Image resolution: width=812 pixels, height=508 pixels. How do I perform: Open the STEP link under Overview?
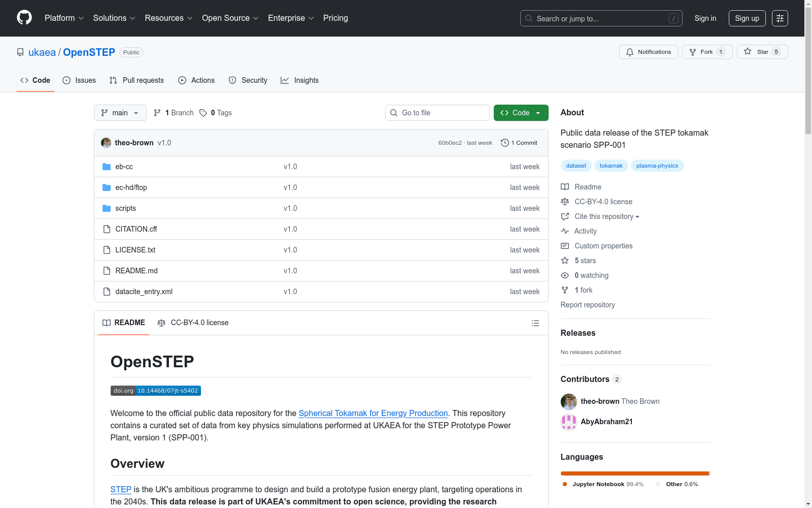pos(121,490)
